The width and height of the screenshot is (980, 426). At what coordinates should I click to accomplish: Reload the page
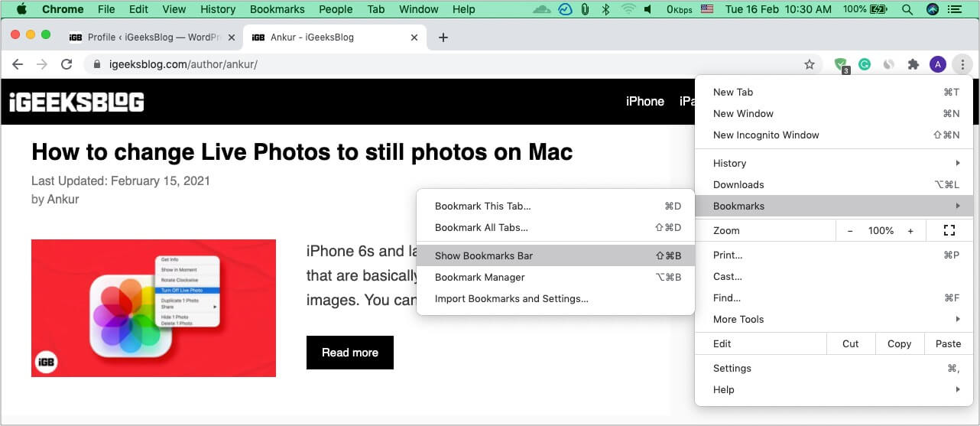[x=67, y=65]
